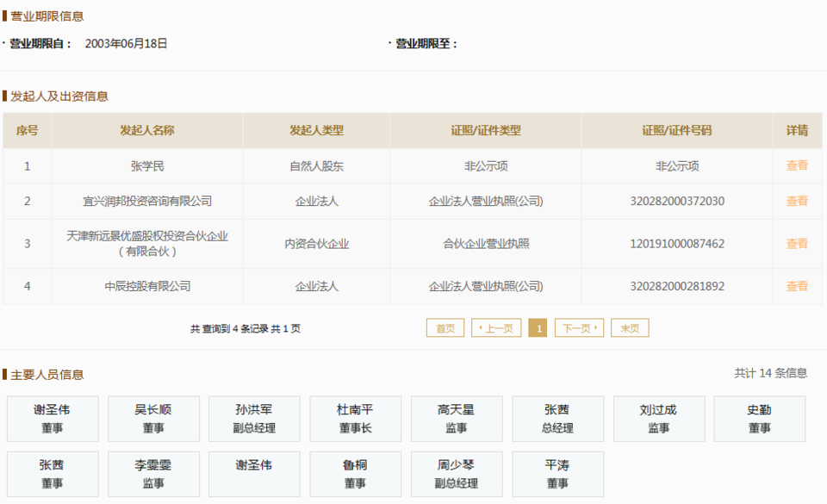This screenshot has width=827, height=504.
Task: Click the 营业期限至 label
Action: pos(426,44)
